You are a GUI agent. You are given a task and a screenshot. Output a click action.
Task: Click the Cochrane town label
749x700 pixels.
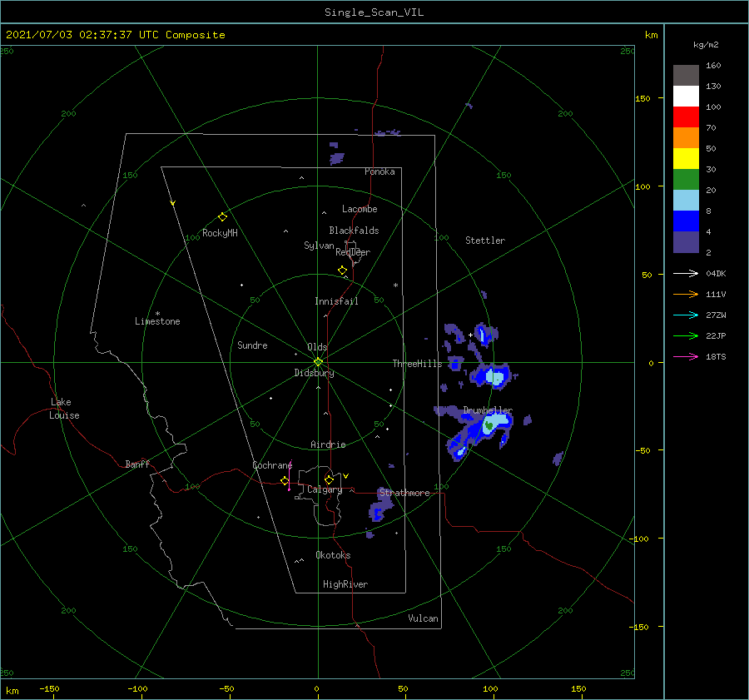[272, 465]
